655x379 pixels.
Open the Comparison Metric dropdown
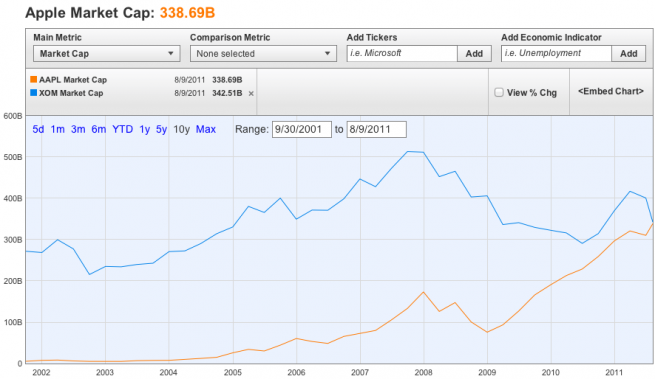[263, 53]
